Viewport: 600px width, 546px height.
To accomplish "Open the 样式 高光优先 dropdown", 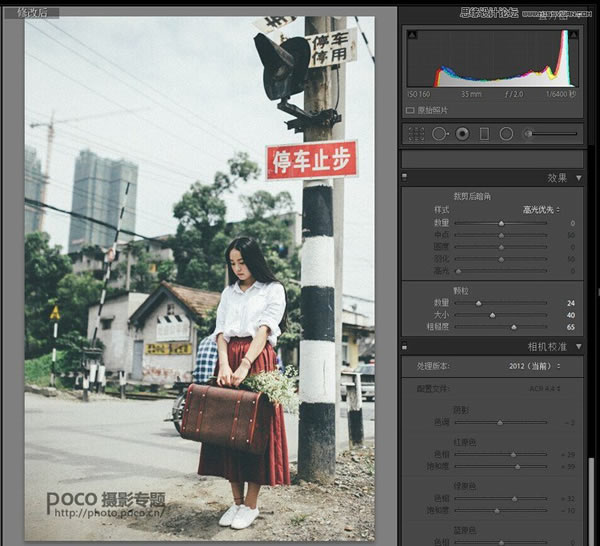I will (x=541, y=210).
